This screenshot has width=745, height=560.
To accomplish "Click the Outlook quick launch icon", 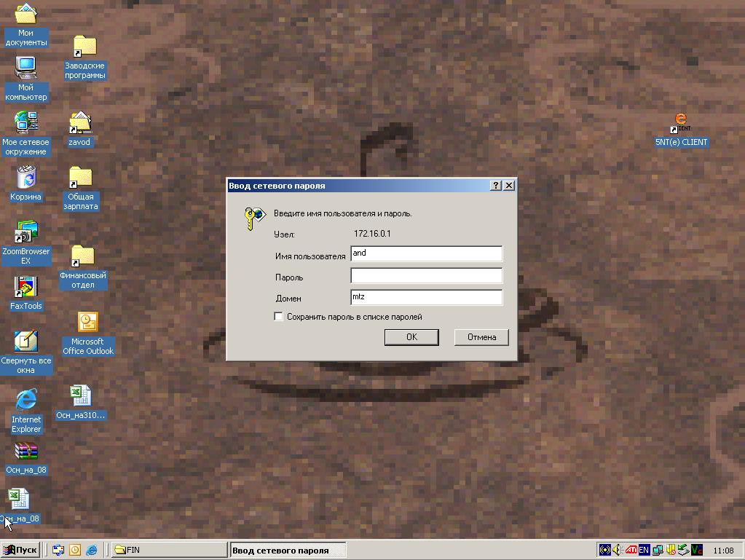I will (75, 550).
